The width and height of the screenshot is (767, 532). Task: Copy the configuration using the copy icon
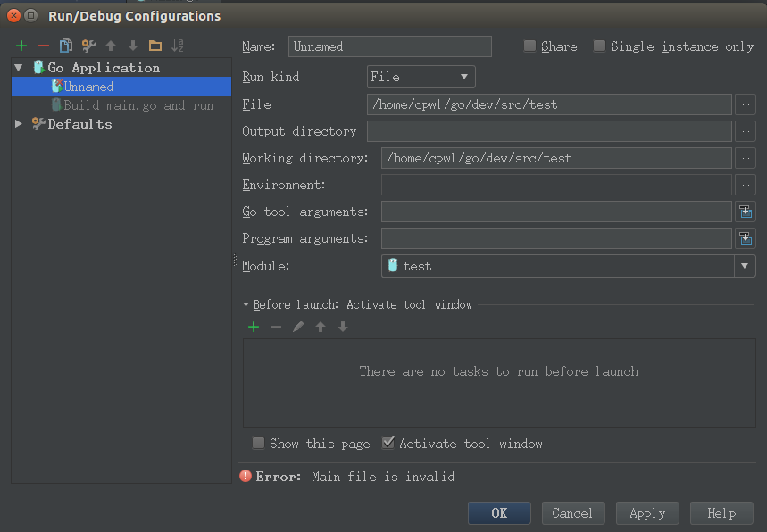[65, 46]
